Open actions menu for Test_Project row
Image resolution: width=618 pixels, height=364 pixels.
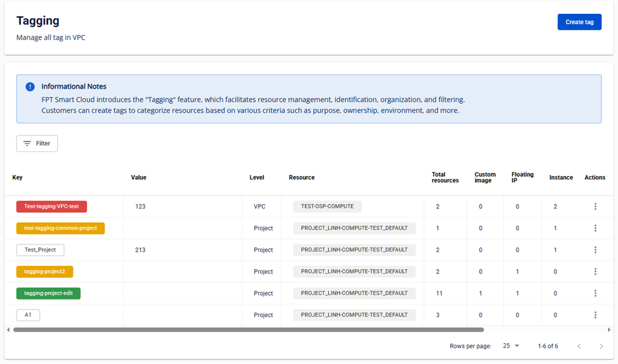(x=595, y=250)
